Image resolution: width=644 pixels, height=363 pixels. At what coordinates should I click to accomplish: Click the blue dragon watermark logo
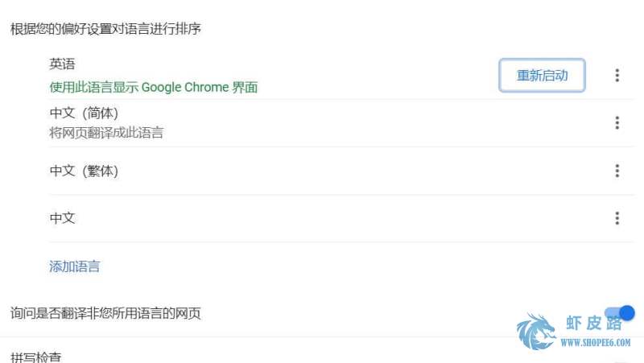[536, 332]
